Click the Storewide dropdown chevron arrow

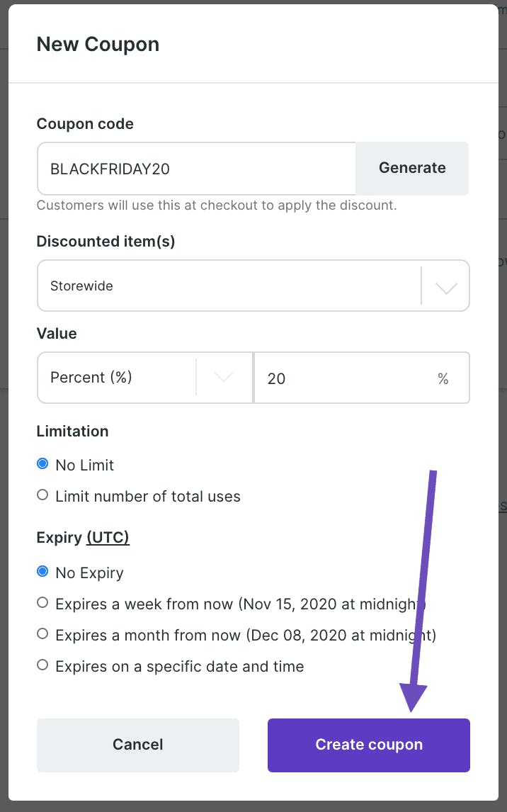click(446, 288)
